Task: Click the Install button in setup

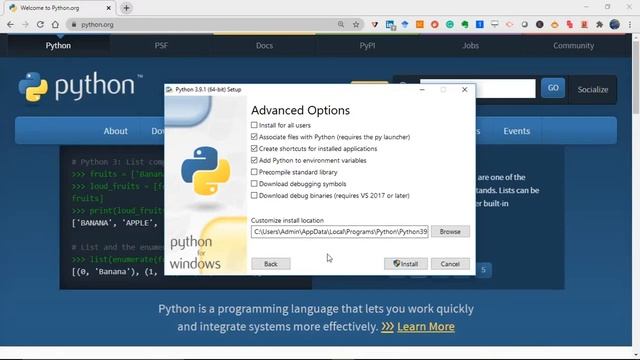Action: (x=406, y=264)
